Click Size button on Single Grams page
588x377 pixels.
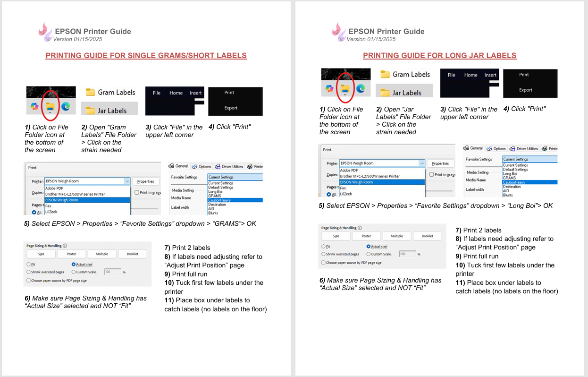coord(41,254)
